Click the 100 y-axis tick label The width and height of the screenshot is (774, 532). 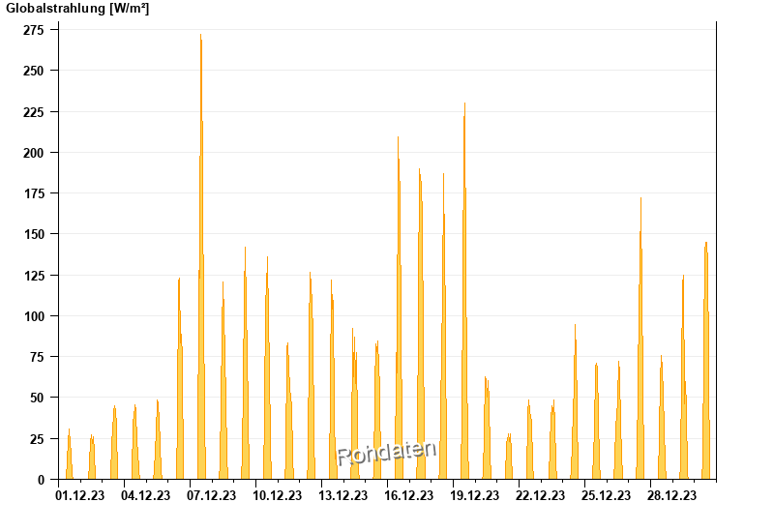(x=34, y=316)
